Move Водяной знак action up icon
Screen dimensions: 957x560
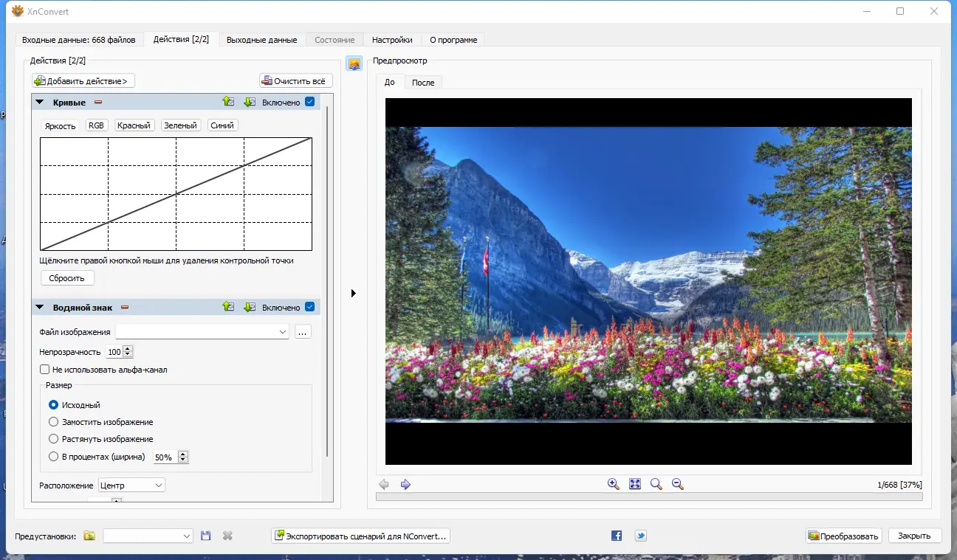click(x=228, y=307)
